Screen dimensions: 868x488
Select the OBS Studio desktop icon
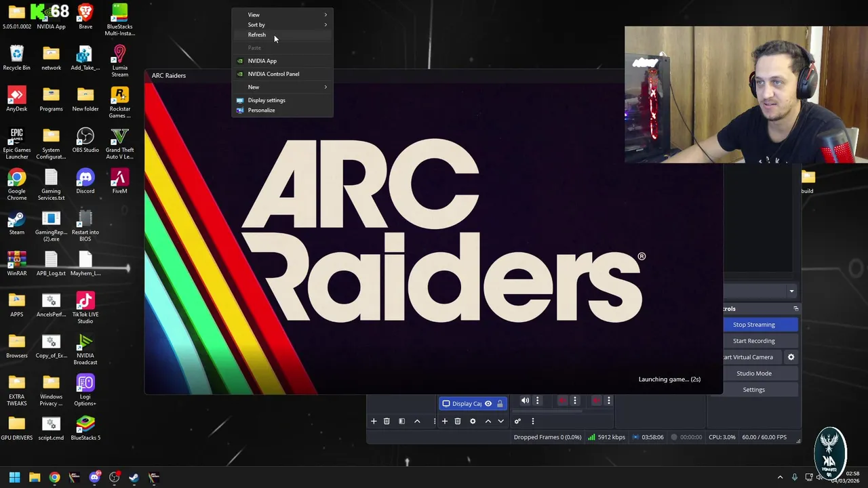coord(85,140)
